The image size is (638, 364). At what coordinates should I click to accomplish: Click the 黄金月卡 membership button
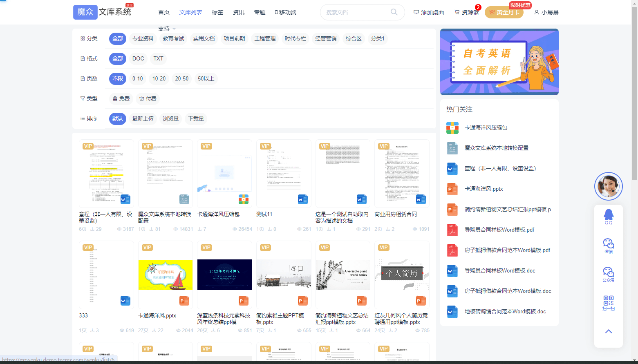point(504,12)
